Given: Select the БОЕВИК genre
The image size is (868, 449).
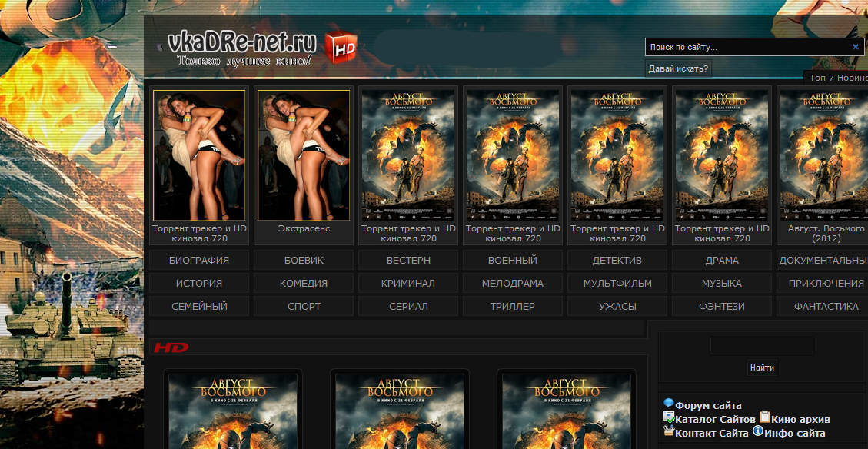Looking at the screenshot, I should (304, 261).
